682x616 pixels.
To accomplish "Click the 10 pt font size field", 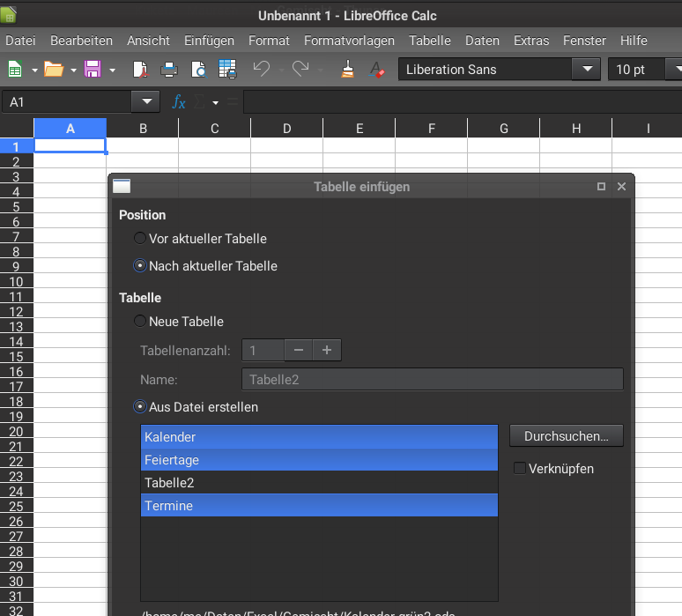I will pyautogui.click(x=636, y=69).
